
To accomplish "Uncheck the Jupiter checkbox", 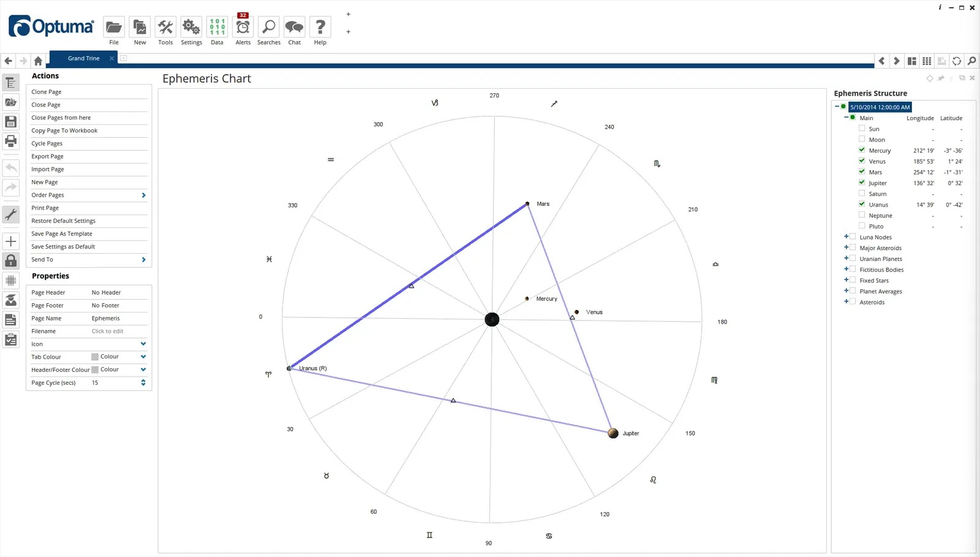I will (862, 183).
